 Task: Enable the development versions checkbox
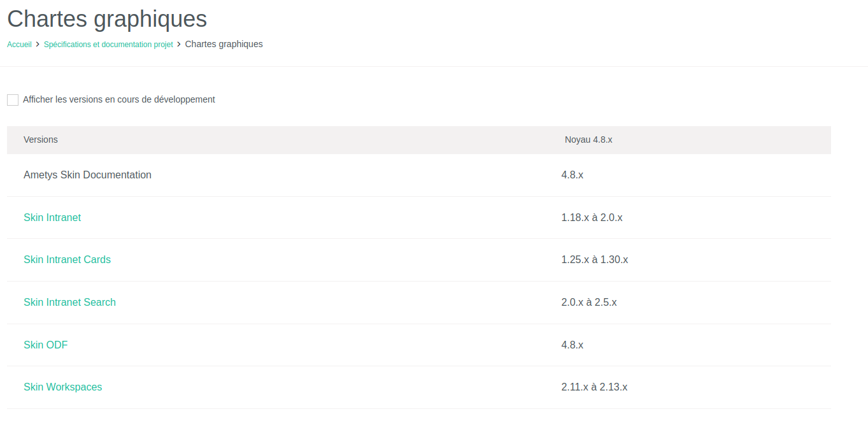[13, 100]
